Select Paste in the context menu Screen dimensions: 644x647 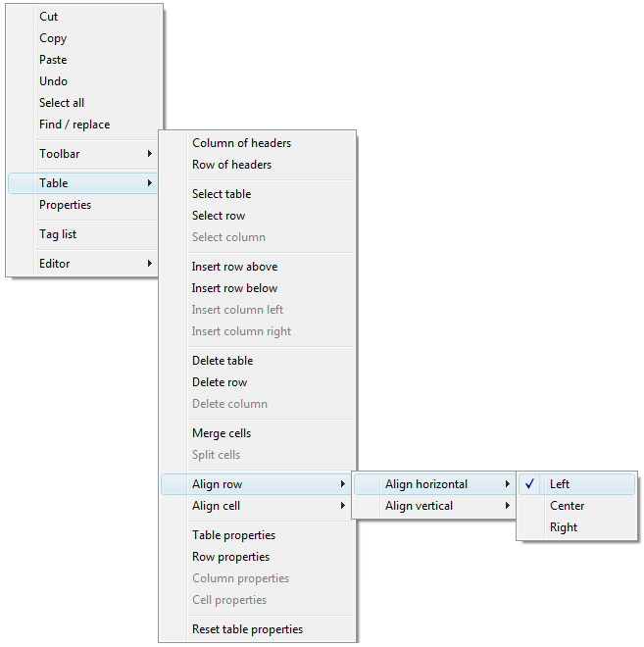83,60
